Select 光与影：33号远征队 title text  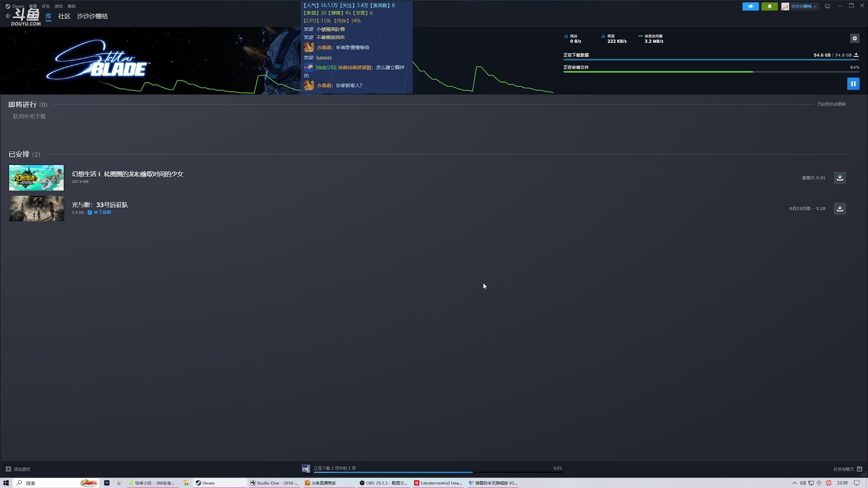coord(100,205)
